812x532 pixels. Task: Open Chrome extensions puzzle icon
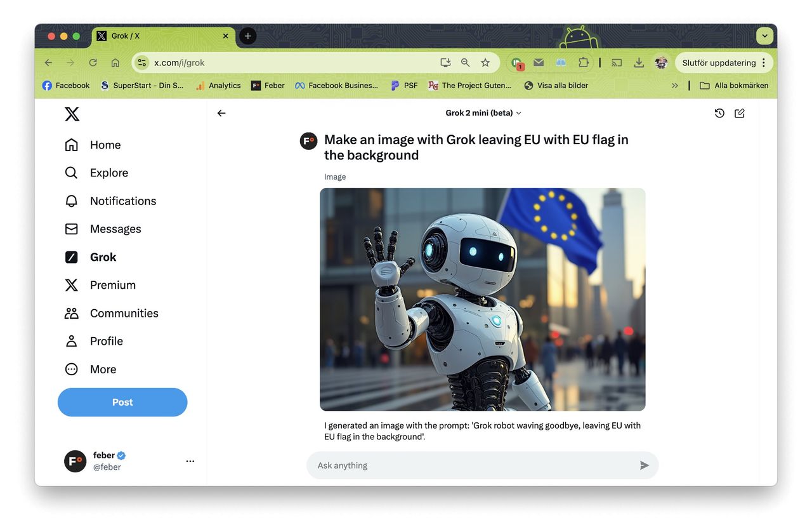[x=583, y=63]
